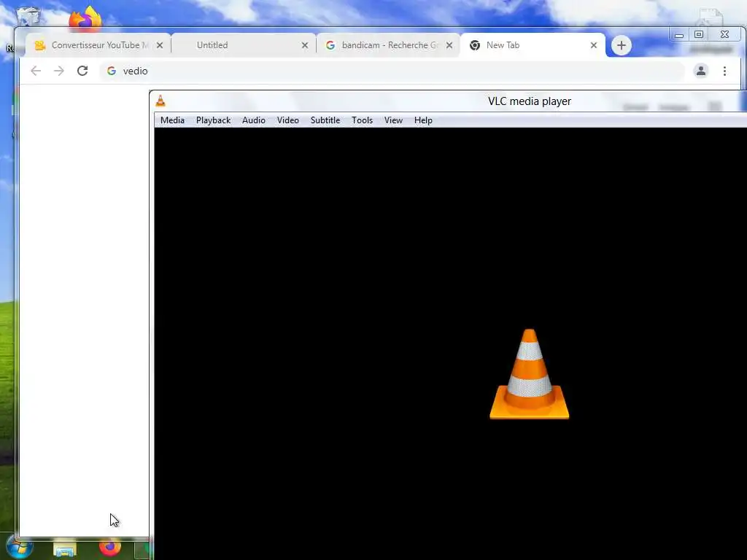Go back in Chrome

pos(36,71)
